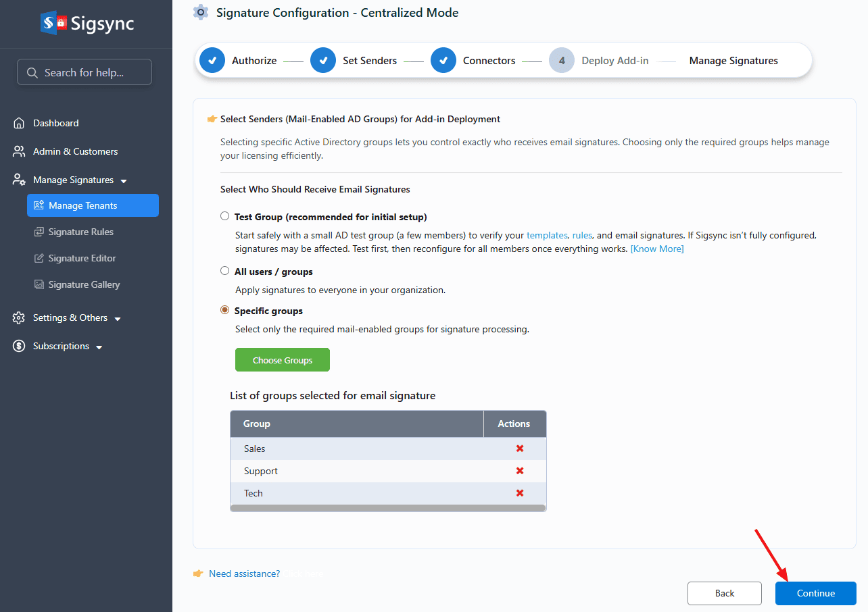Choose the All users / groups option
868x612 pixels.
point(225,271)
